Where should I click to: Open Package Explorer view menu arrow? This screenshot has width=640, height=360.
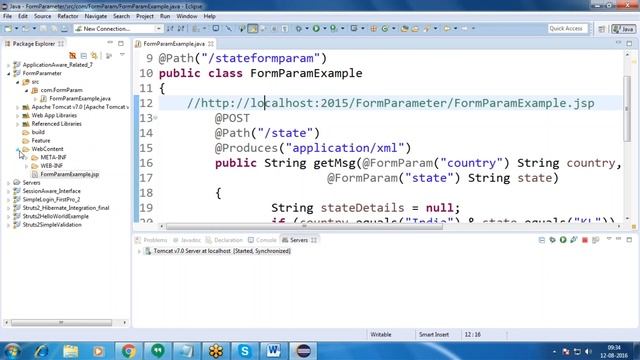(122, 55)
